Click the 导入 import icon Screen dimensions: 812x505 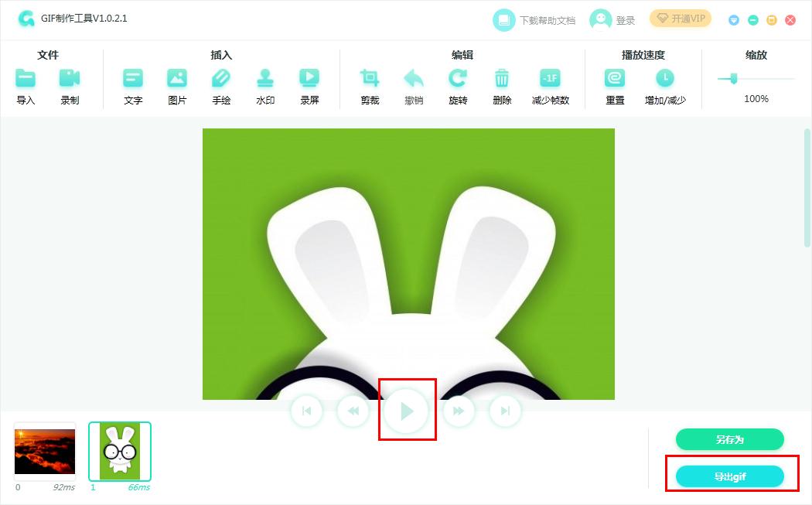pos(26,83)
